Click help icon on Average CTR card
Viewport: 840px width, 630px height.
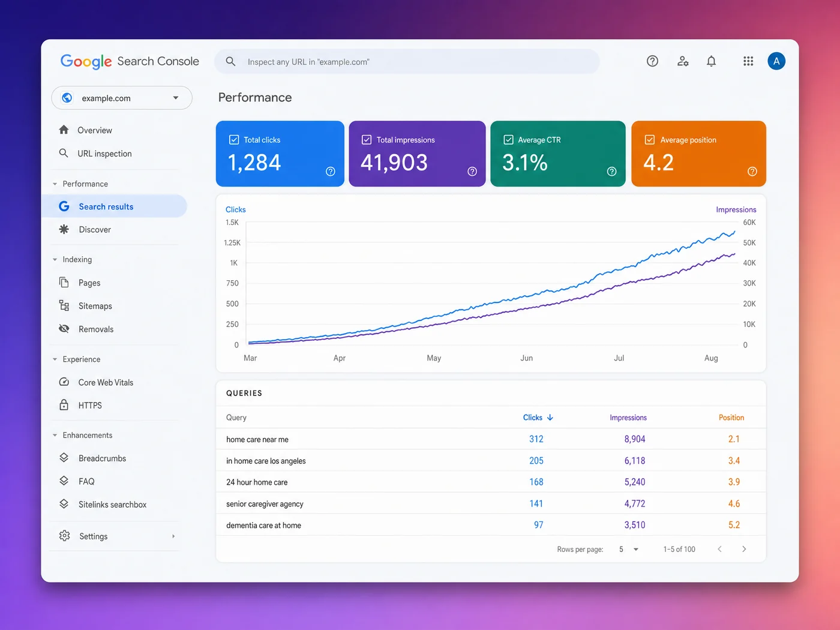click(x=612, y=172)
